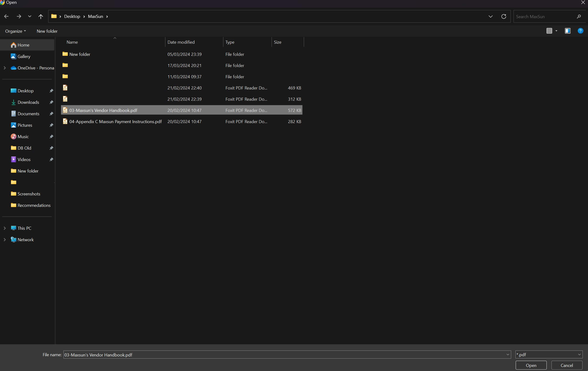Open the Help question mark icon
The height and width of the screenshot is (371, 588).
click(x=580, y=31)
